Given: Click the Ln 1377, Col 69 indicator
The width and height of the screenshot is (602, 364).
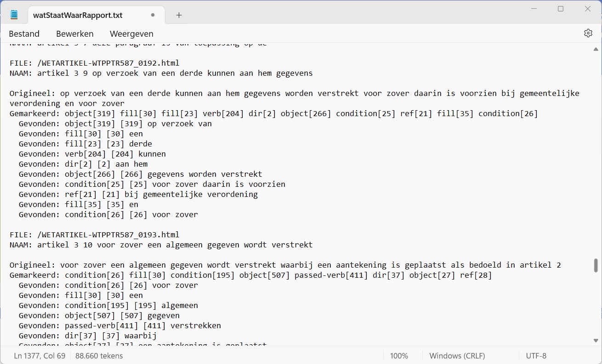Looking at the screenshot, I should 40,356.
